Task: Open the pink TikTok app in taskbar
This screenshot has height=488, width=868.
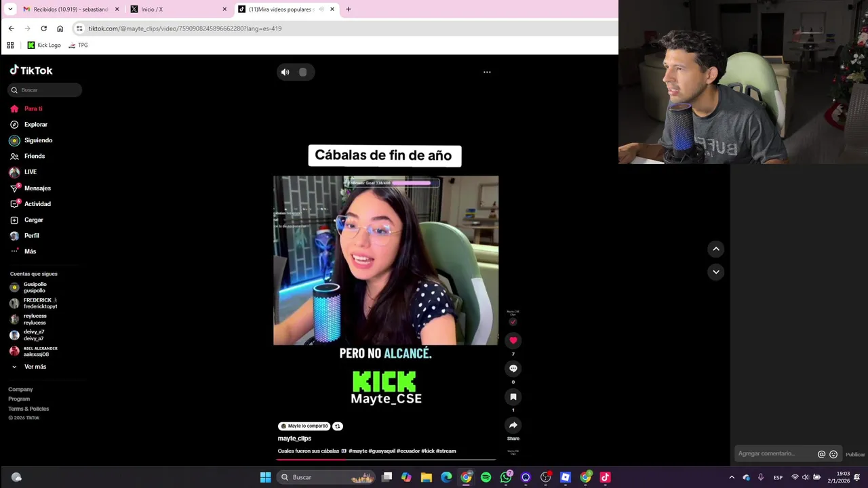Action: (x=606, y=477)
